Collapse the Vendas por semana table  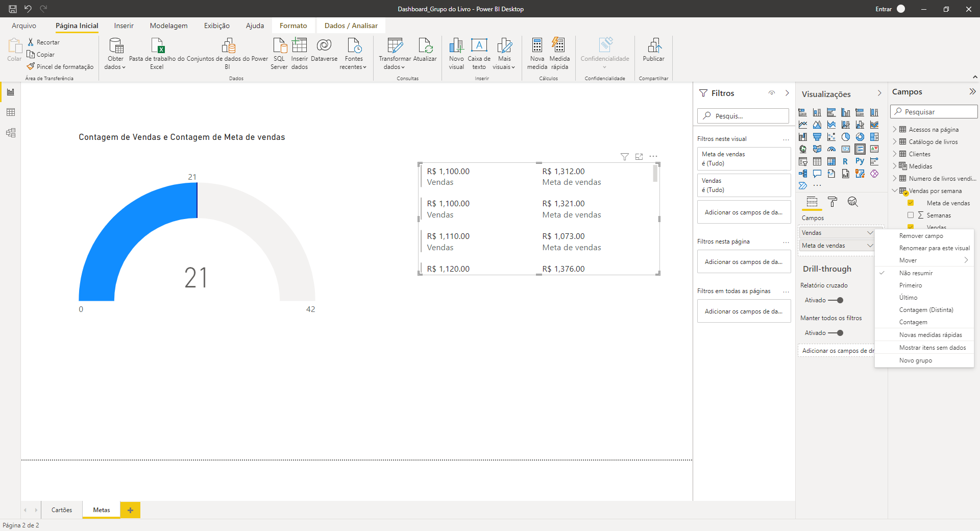click(895, 190)
